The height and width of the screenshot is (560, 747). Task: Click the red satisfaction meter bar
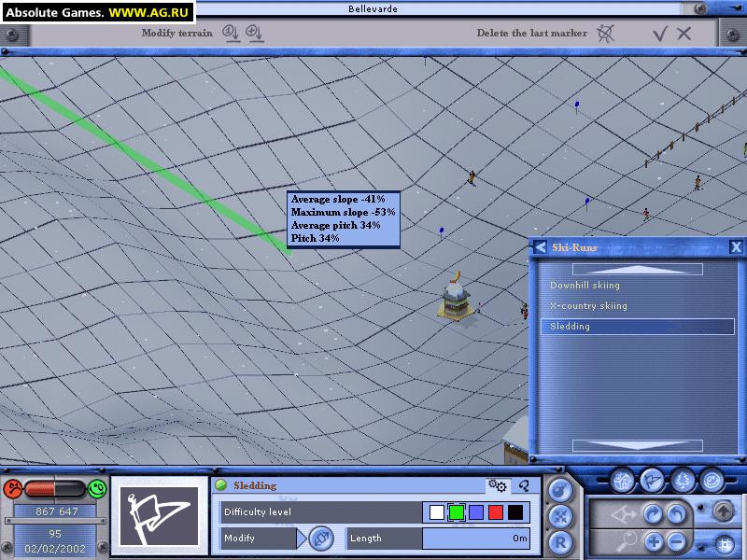pos(40,488)
